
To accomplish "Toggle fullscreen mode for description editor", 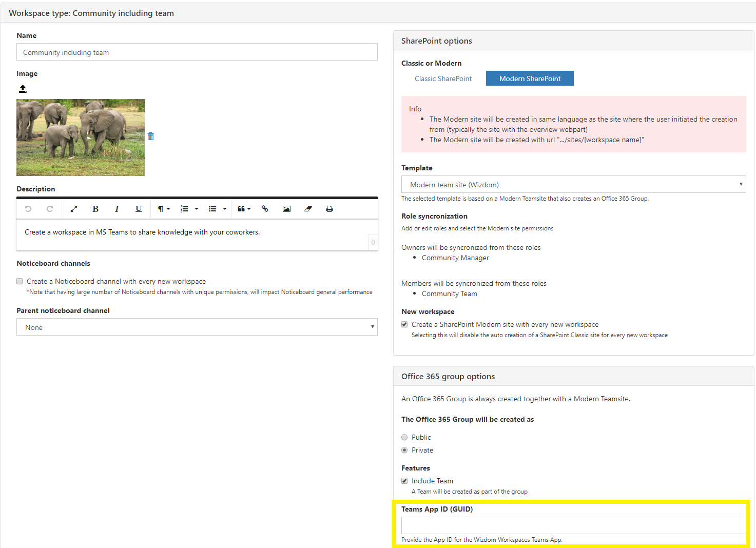I will (x=74, y=209).
